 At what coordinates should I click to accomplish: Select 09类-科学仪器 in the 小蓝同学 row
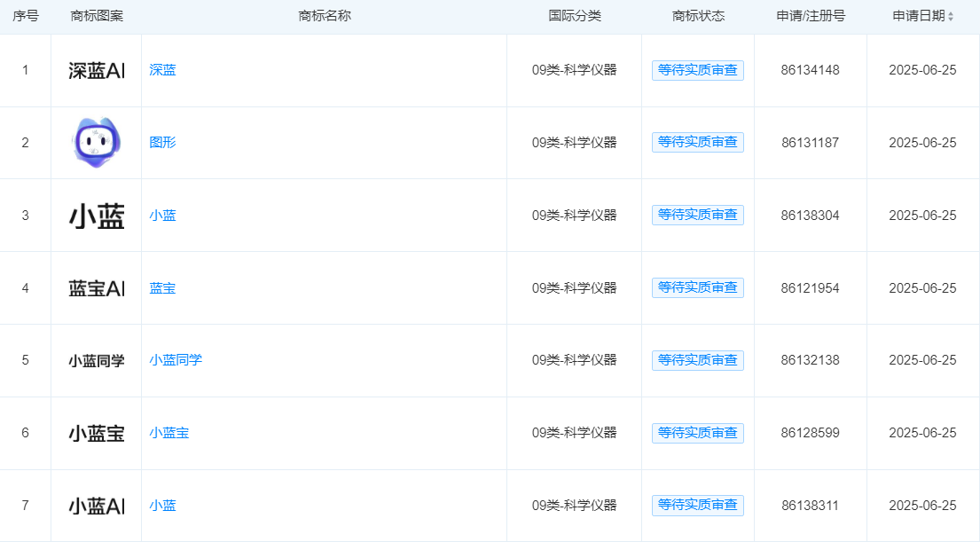point(575,360)
